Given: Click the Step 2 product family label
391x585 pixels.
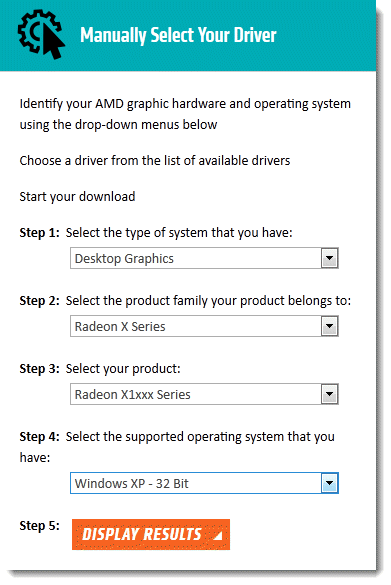Looking at the screenshot, I should [185, 301].
